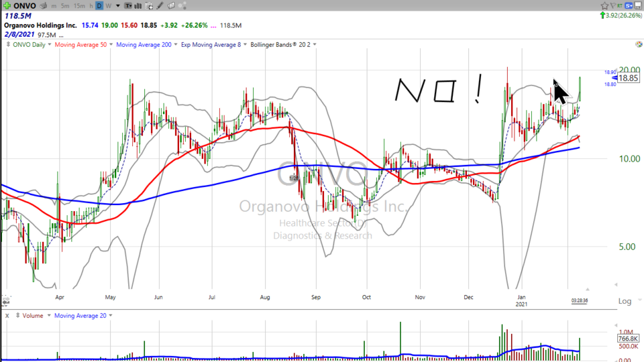Image resolution: width=644 pixels, height=362 pixels.
Task: Toggle the RT real-time indicator
Action: (x=620, y=5)
